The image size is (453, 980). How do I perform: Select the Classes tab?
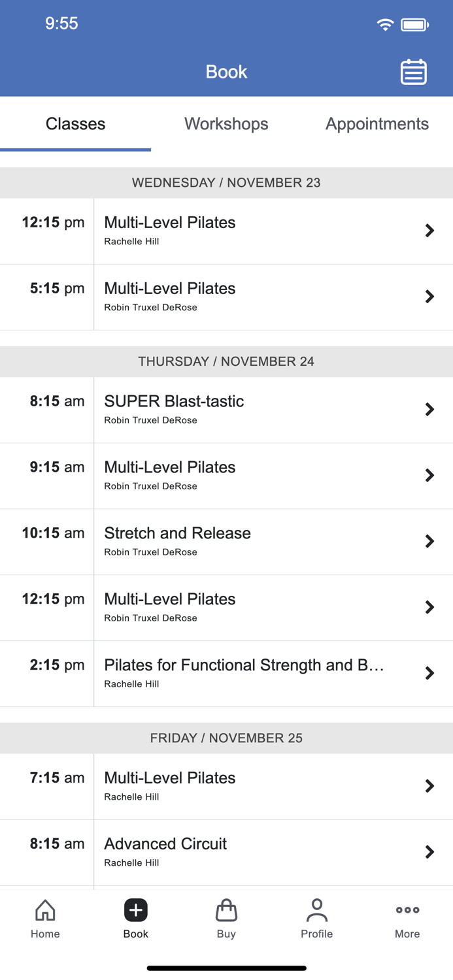coord(75,123)
